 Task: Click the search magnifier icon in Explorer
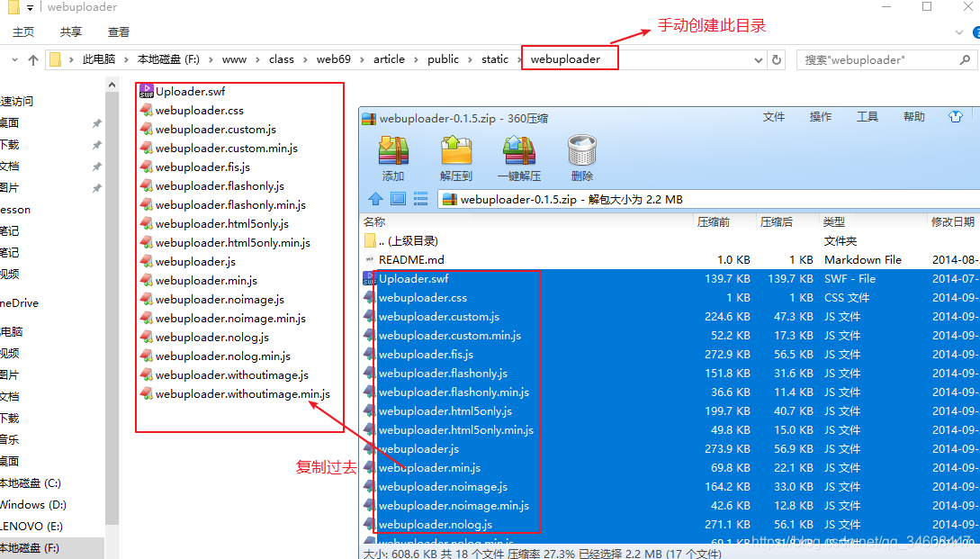pyautogui.click(x=965, y=60)
